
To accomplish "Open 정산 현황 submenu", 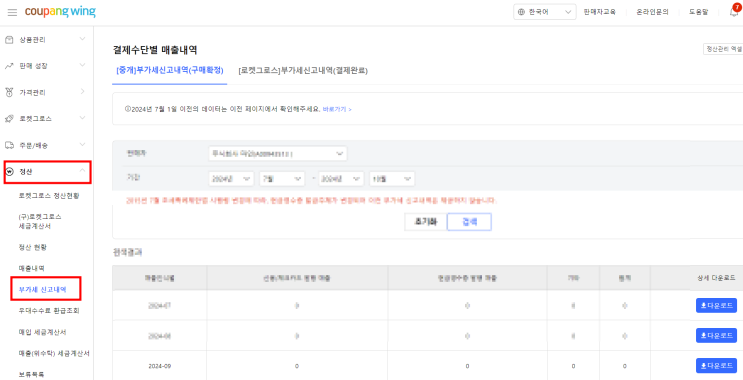I will [x=33, y=247].
